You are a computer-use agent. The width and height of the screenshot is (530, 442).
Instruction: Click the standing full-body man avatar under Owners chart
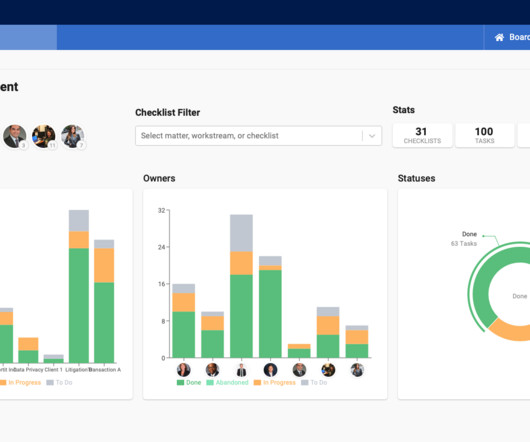click(x=241, y=370)
